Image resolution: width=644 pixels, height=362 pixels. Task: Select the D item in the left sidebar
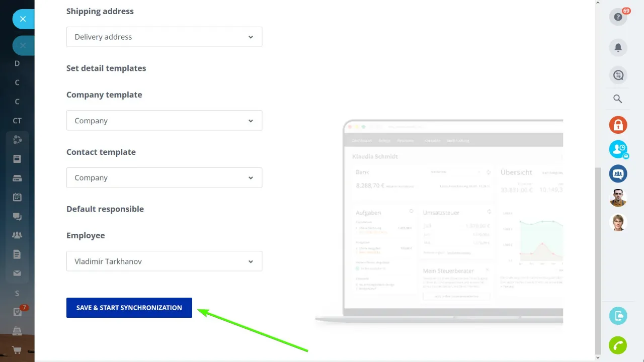pyautogui.click(x=17, y=63)
